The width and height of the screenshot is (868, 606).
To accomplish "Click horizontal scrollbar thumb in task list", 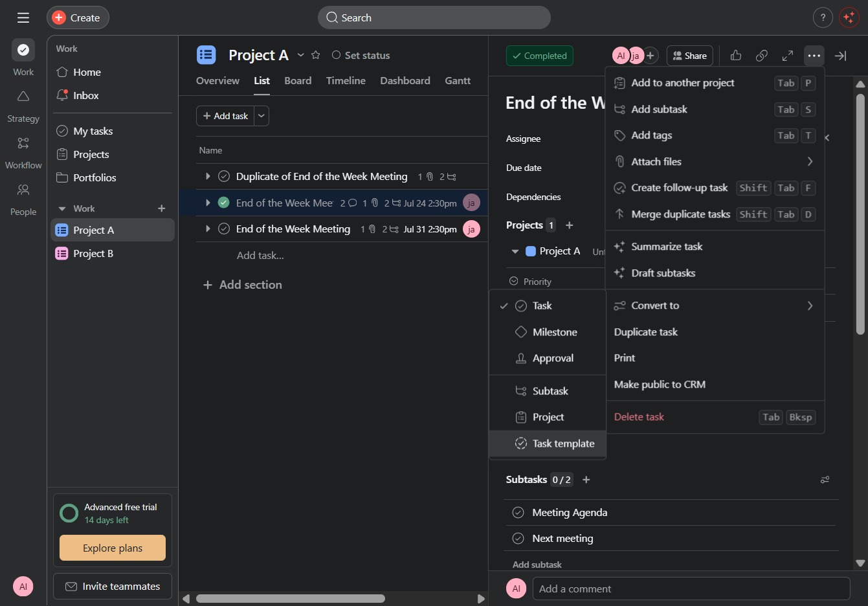I will click(x=291, y=599).
